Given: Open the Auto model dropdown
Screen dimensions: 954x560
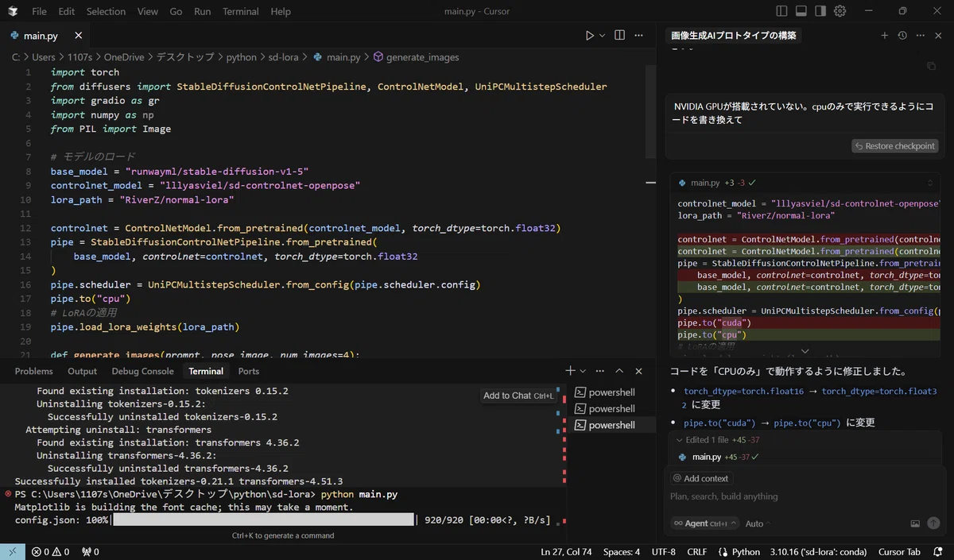Looking at the screenshot, I should (758, 523).
